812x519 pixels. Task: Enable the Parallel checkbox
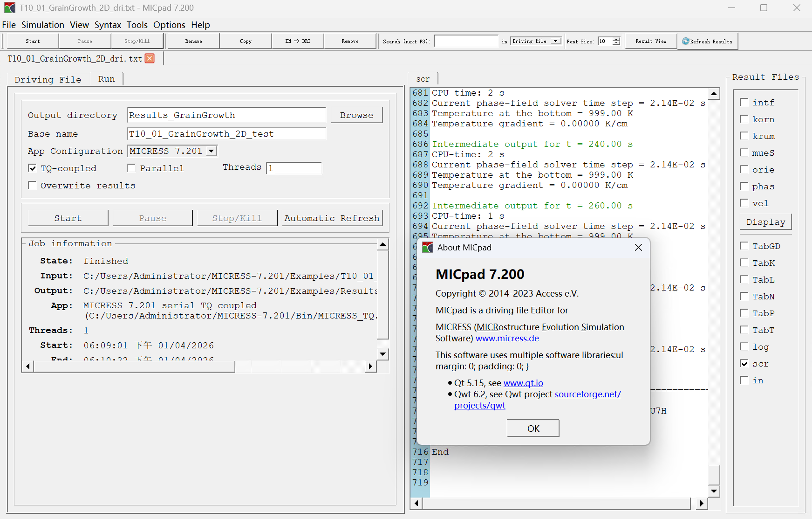pyautogui.click(x=132, y=168)
